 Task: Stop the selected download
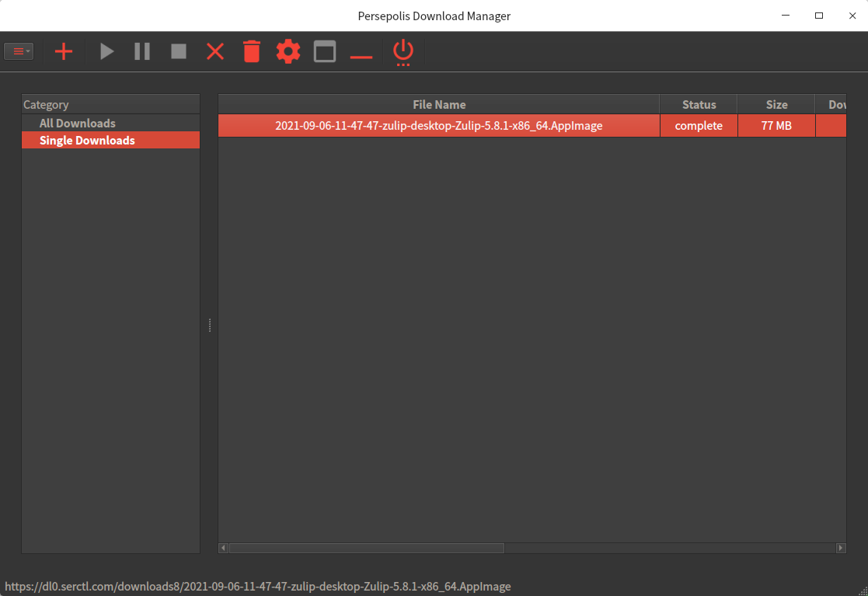pyautogui.click(x=179, y=52)
